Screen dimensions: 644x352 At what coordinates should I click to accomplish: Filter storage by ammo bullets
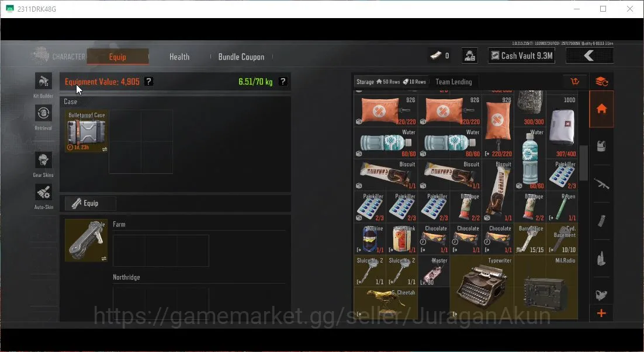pos(602,258)
